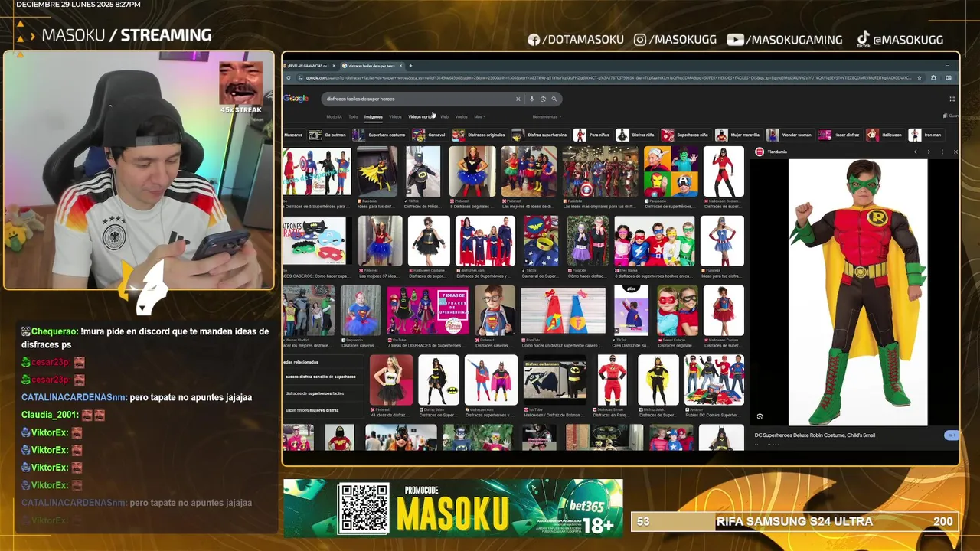Go to previous image in preview panel

point(915,152)
